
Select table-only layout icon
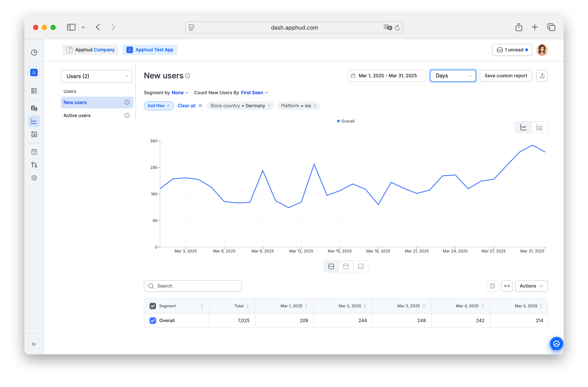[x=361, y=267]
